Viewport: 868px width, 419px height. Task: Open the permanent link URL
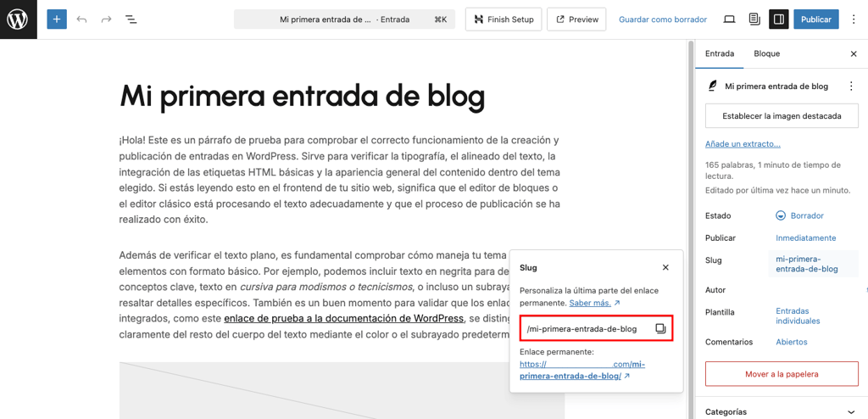coord(582,370)
